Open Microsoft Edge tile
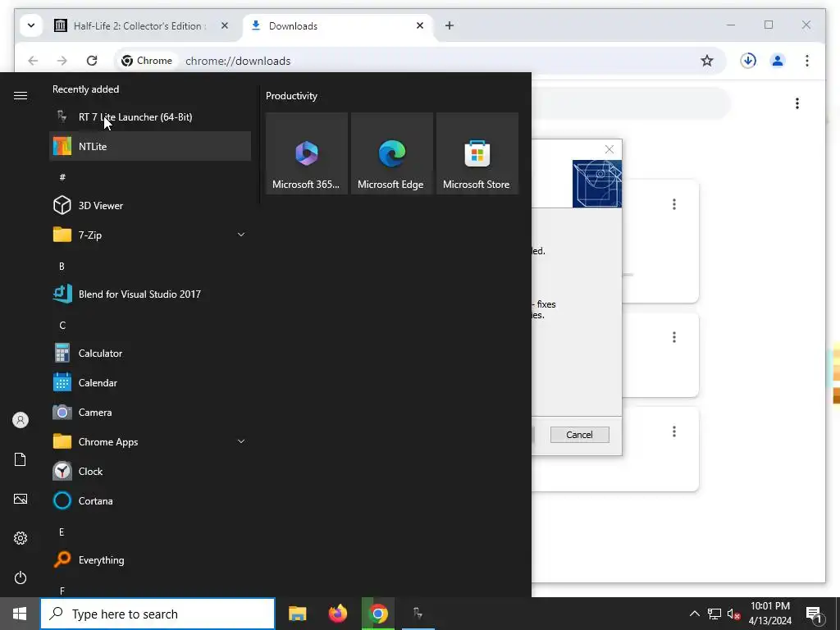 tap(391, 153)
